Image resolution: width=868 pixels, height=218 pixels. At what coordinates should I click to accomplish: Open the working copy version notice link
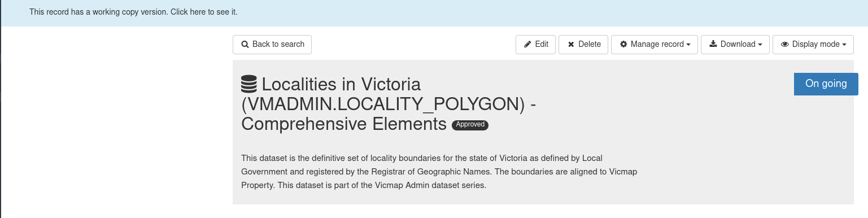(x=133, y=12)
